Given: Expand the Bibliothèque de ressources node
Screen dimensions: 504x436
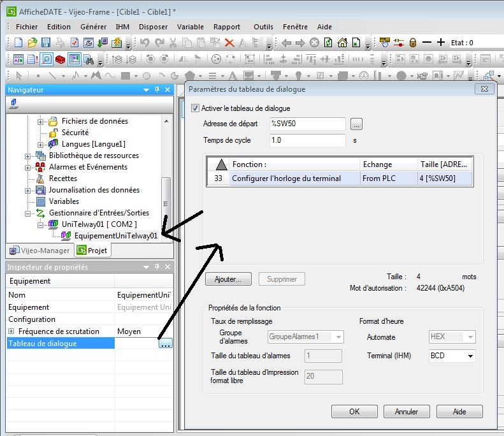Looking at the screenshot, I should 28,156.
